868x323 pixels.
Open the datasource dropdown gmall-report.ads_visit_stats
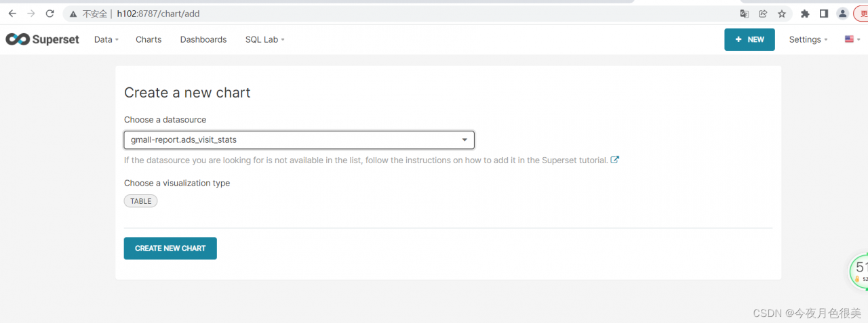pos(298,139)
